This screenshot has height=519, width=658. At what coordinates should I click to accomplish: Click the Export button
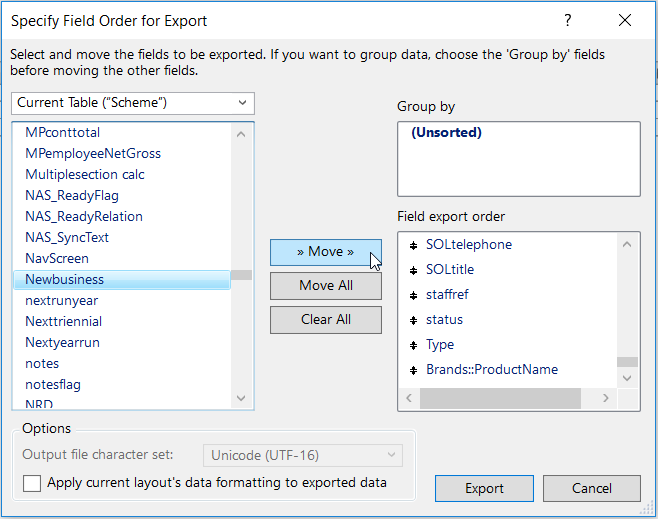484,488
